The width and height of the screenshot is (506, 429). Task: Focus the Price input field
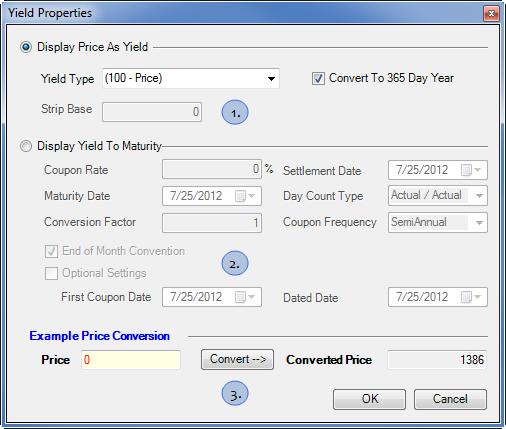pyautogui.click(x=131, y=360)
